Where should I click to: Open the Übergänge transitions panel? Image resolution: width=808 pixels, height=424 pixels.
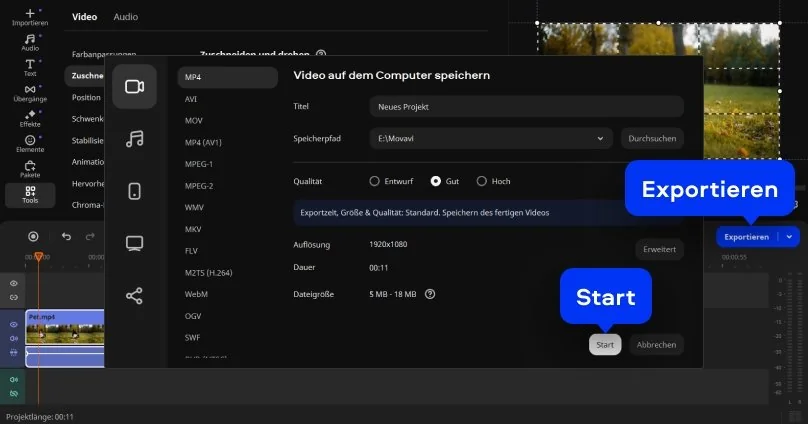click(x=30, y=94)
